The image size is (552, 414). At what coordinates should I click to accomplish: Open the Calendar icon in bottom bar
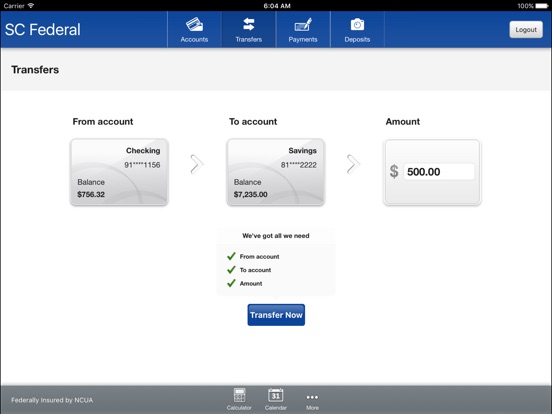(x=275, y=395)
